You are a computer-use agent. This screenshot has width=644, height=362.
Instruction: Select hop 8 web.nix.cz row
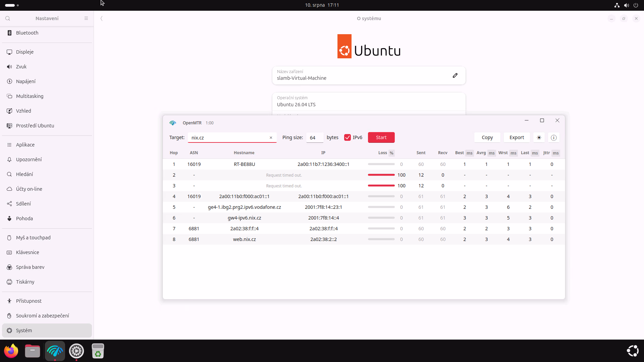click(x=364, y=239)
